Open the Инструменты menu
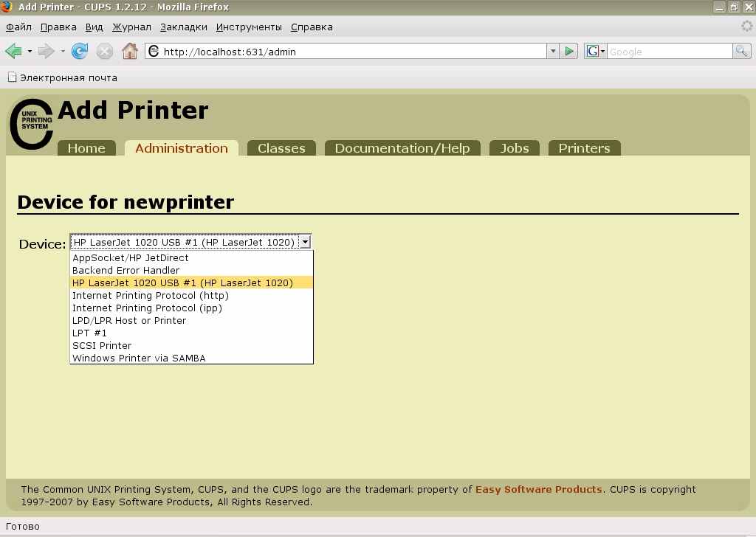 click(249, 27)
